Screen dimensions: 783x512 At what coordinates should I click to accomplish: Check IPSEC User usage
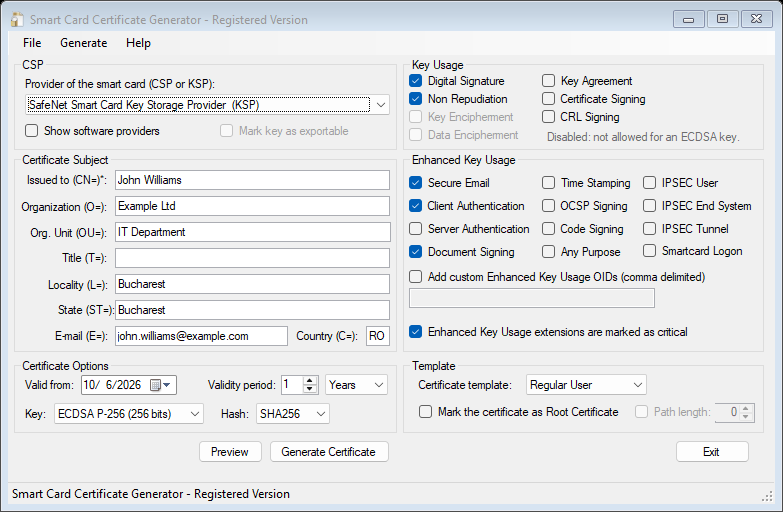(649, 183)
